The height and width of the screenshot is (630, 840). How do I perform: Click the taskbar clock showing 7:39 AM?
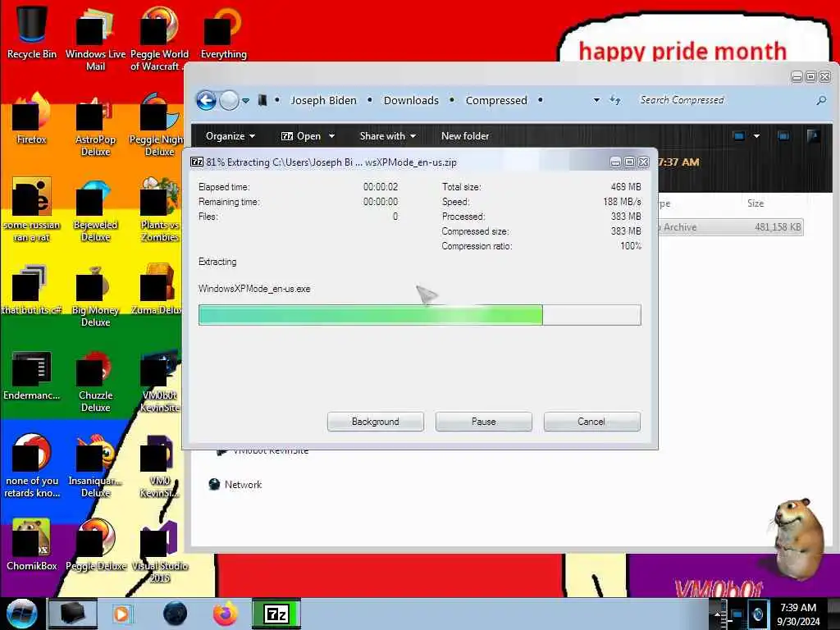tap(798, 614)
